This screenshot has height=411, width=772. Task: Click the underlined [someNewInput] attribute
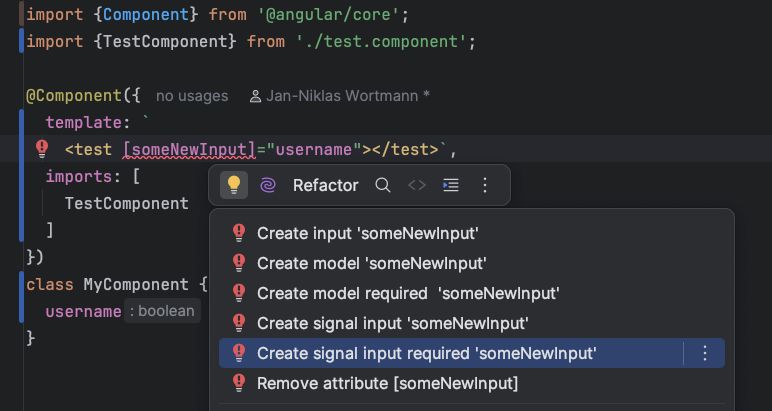click(190, 149)
